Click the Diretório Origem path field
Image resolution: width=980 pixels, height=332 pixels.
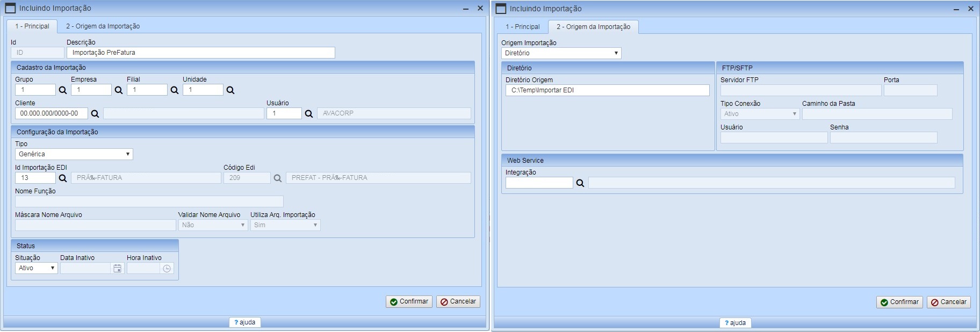click(x=607, y=90)
